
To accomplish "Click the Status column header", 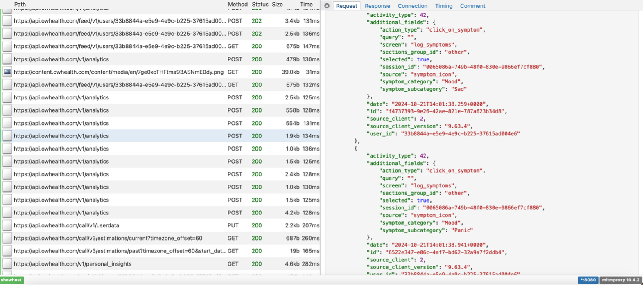I will click(x=260, y=4).
